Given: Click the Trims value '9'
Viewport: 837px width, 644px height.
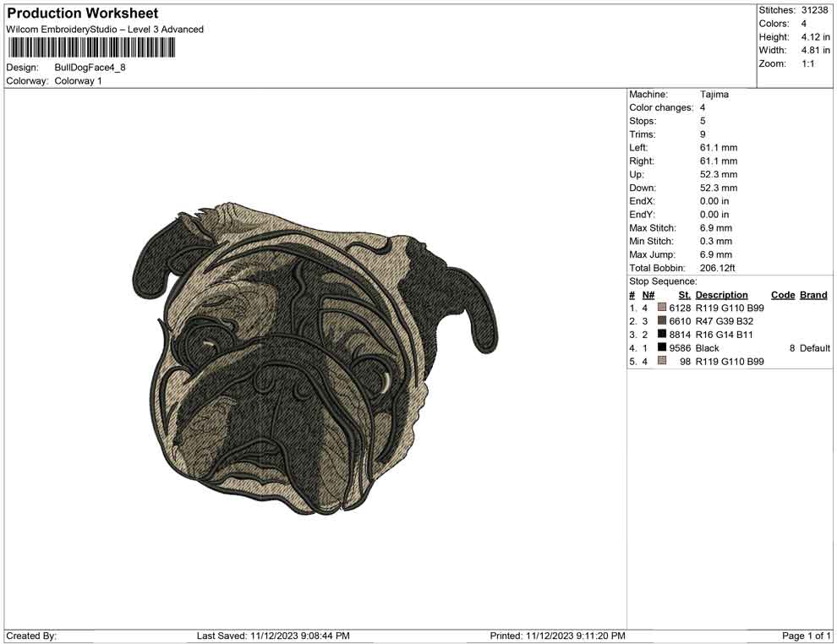Looking at the screenshot, I should point(703,134).
